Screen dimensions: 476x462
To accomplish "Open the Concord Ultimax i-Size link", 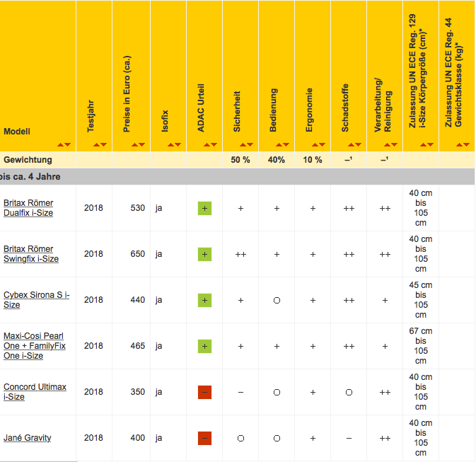I will (35, 392).
